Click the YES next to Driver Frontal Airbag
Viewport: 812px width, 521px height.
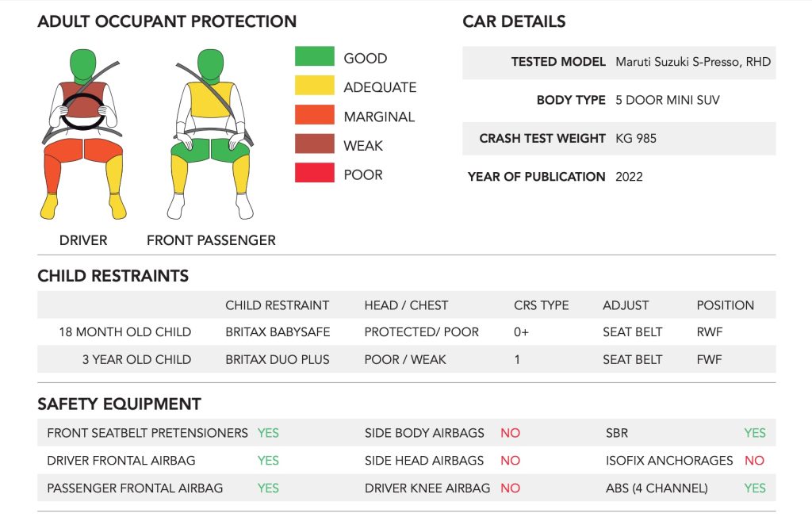tap(268, 461)
